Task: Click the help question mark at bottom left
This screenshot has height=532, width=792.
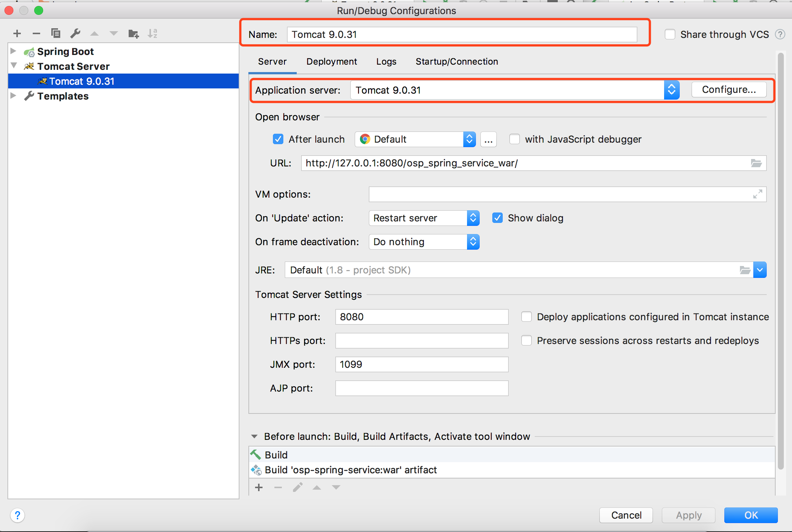Action: (x=17, y=515)
